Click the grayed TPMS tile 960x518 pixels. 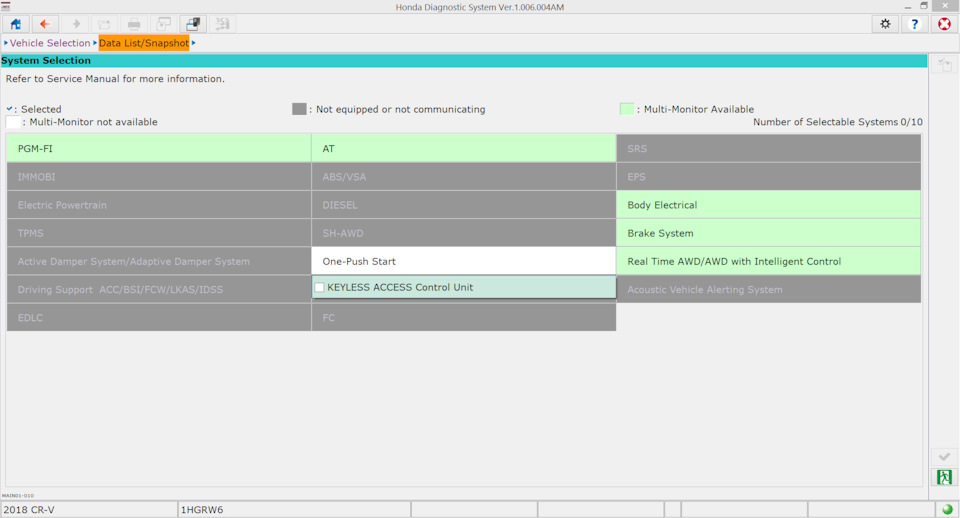tap(159, 233)
